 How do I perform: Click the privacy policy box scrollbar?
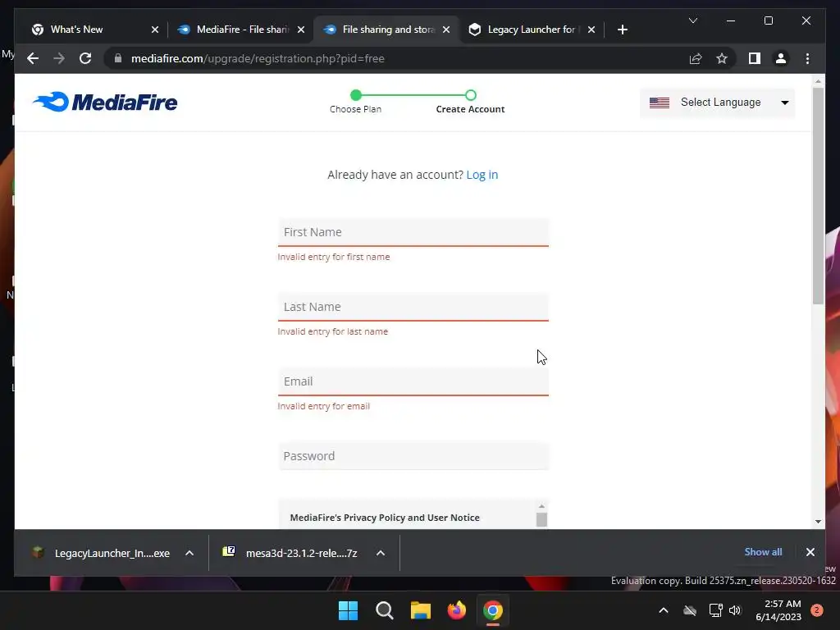coord(541,518)
